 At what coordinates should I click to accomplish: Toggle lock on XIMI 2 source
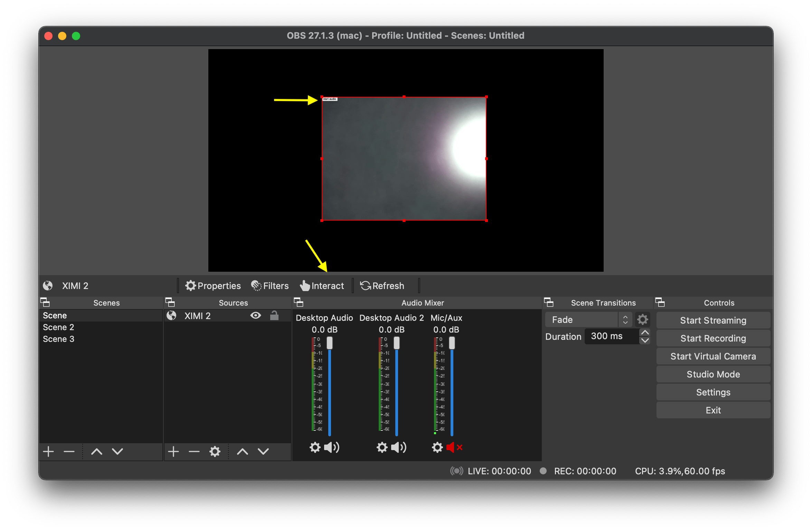click(x=274, y=316)
